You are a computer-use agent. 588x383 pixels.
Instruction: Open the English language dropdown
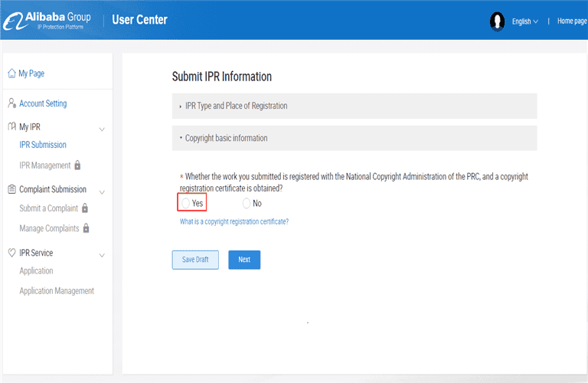[x=525, y=21]
